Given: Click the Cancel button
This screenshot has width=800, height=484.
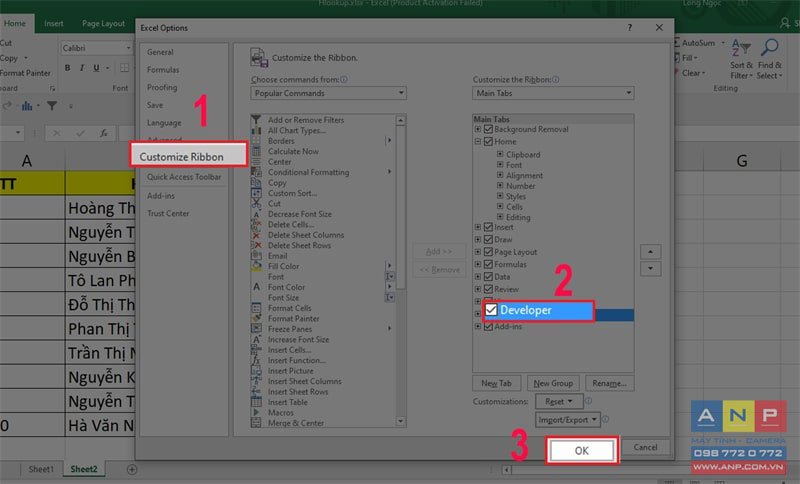Looking at the screenshot, I should pos(645,447).
